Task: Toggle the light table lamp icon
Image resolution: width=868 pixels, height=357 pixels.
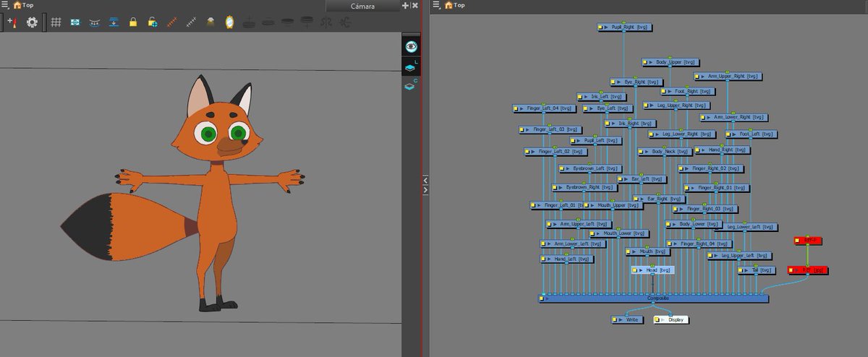Action: click(x=210, y=22)
